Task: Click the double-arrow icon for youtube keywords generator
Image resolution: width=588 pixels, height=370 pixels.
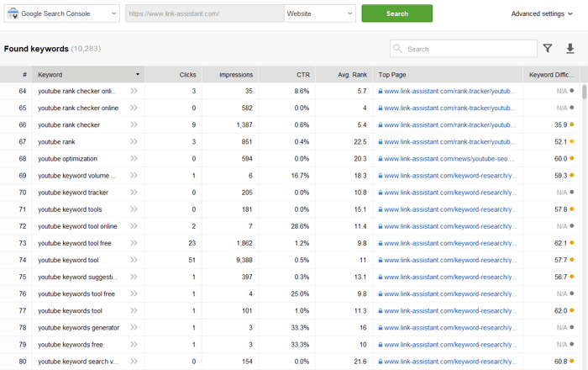Action: (134, 327)
